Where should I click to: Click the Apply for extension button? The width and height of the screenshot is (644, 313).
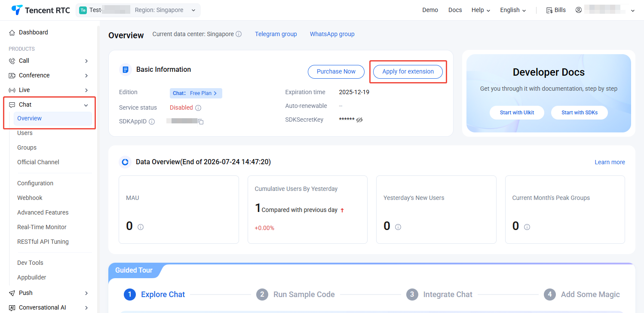pyautogui.click(x=408, y=72)
